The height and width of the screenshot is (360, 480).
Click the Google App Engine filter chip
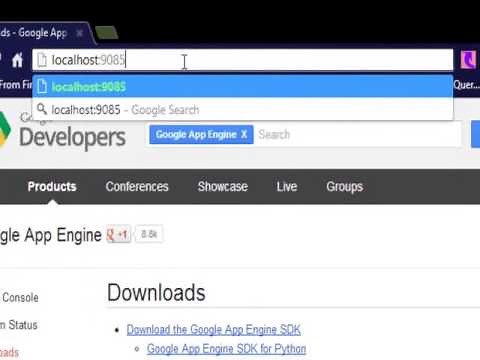pos(201,134)
